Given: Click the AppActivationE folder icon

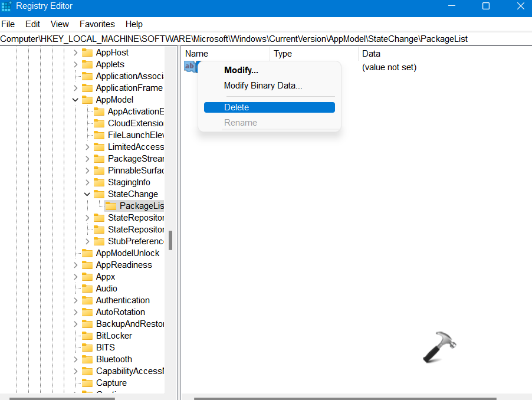Looking at the screenshot, I should [x=99, y=112].
